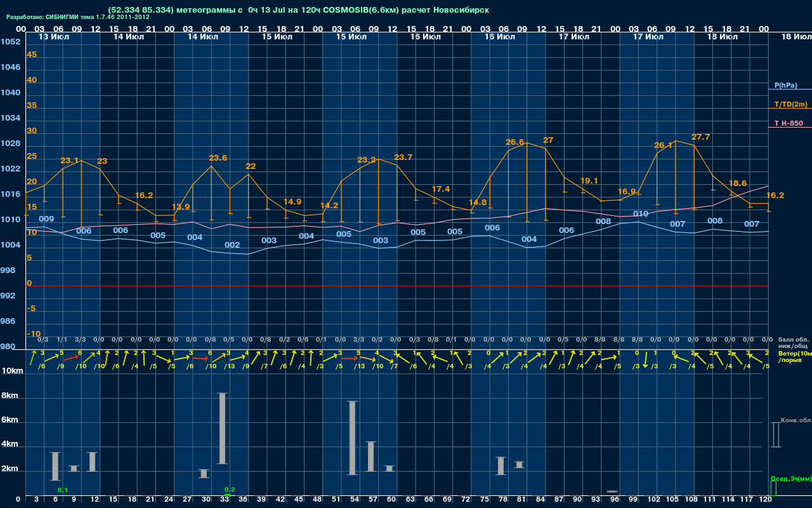Screen dimensions: 812x508
Task: Click the 23.1 temperature peak value
Action: 69,161
